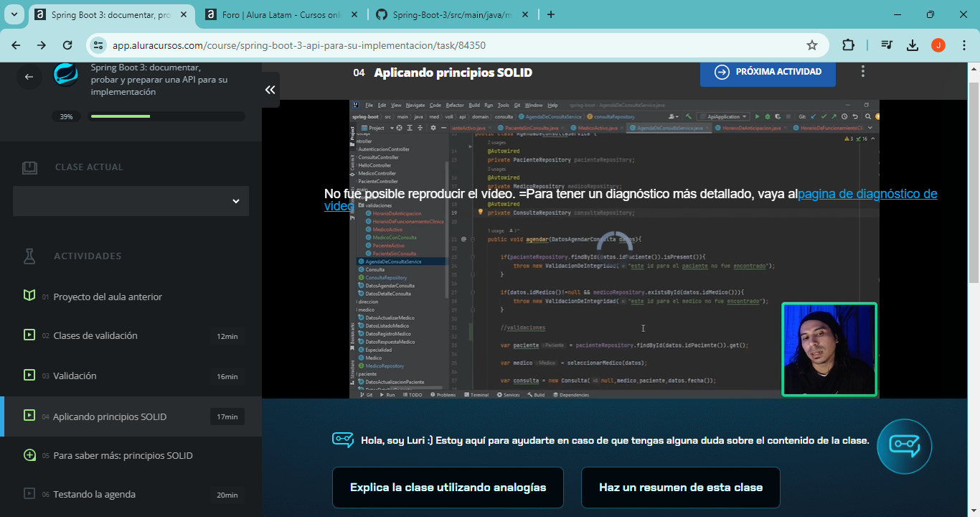
Task: Click the Próxima Actividad button
Action: [768, 72]
